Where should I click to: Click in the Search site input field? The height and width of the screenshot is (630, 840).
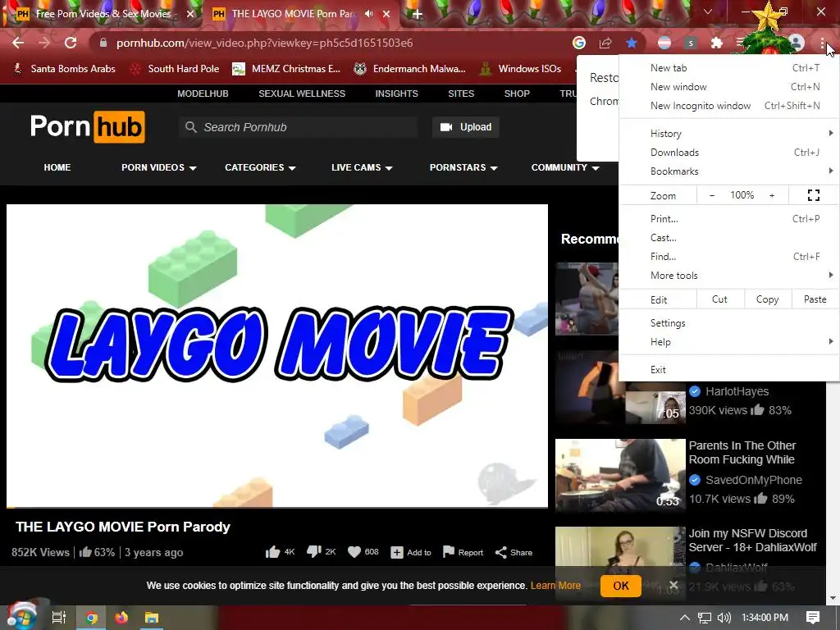pos(298,127)
